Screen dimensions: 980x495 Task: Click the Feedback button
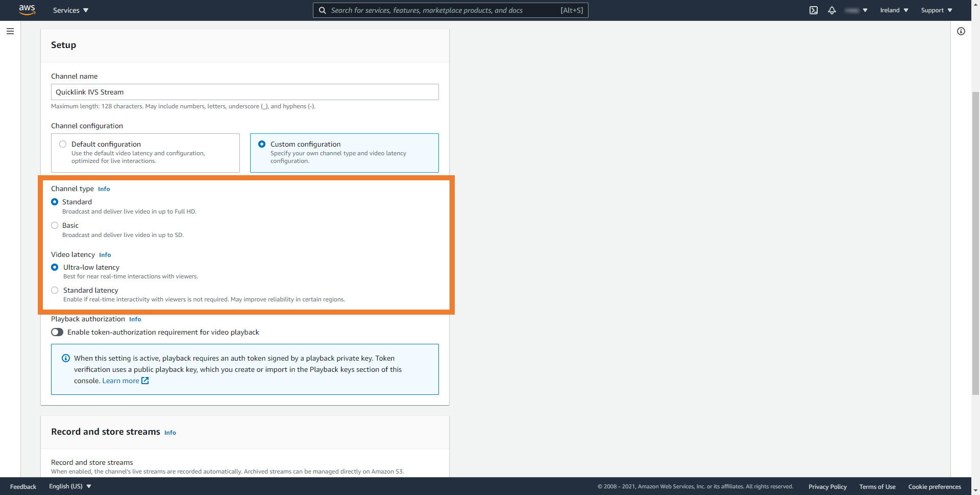(x=23, y=486)
